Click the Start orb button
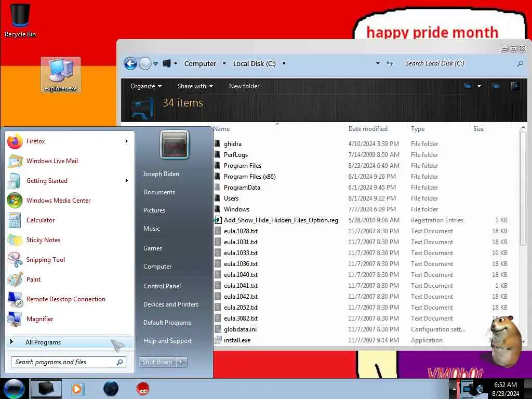This screenshot has width=532, height=399. point(14,389)
